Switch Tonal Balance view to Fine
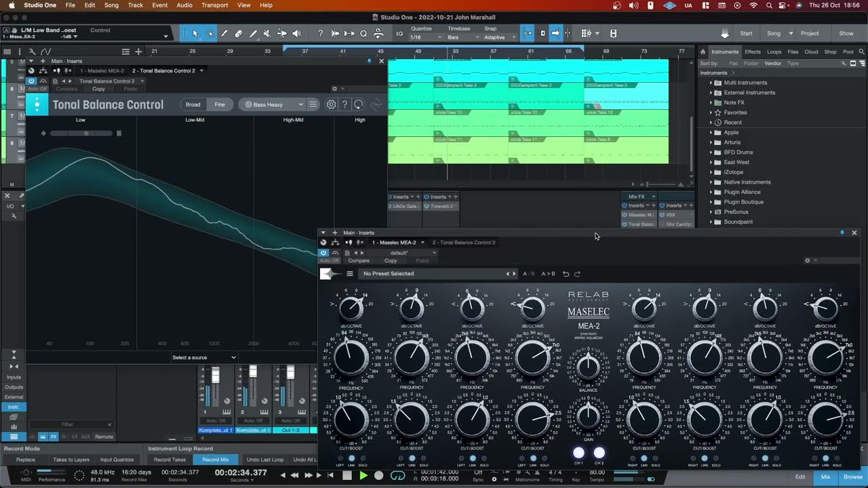The width and height of the screenshot is (868, 488). click(220, 104)
